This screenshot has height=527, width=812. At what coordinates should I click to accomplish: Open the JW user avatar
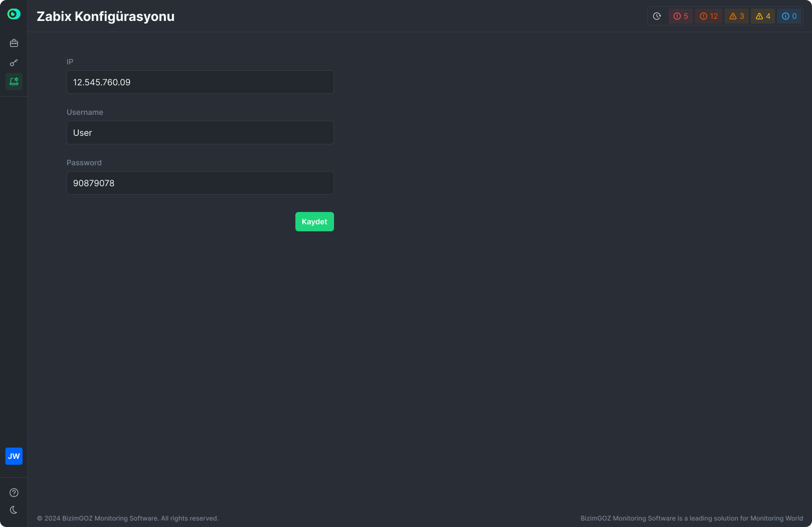tap(14, 456)
